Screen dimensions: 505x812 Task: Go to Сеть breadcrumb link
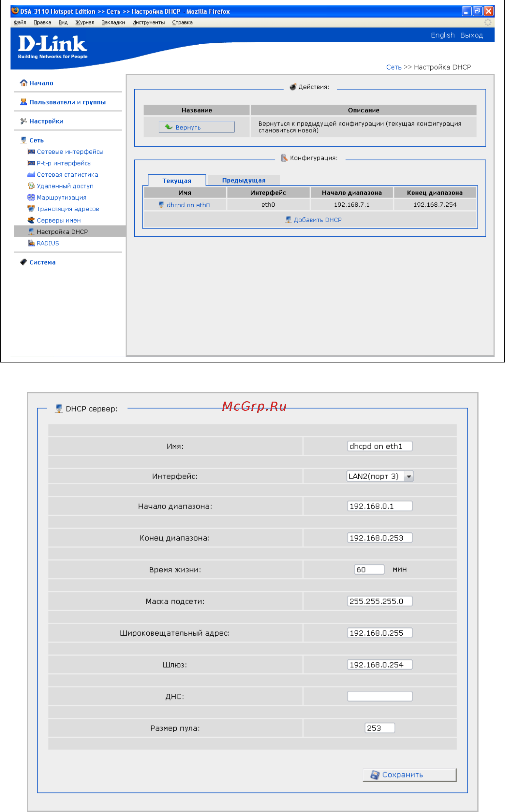point(394,67)
